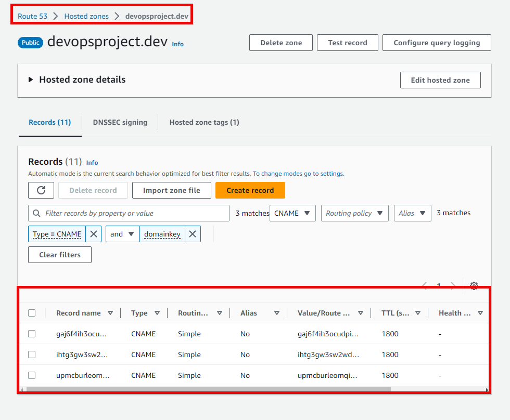The image size is (510, 420).
Task: Open the Routing policy dropdown
Action: click(x=354, y=213)
